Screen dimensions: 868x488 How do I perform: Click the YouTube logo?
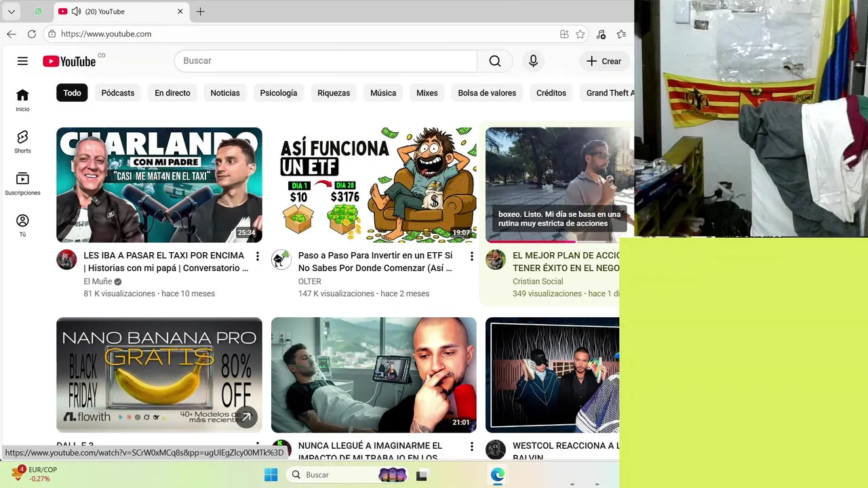[69, 61]
